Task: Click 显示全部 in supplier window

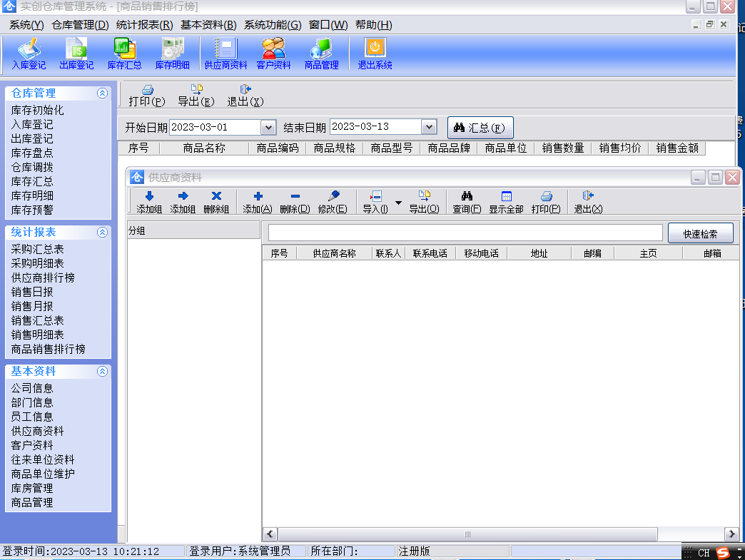Action: click(x=507, y=203)
